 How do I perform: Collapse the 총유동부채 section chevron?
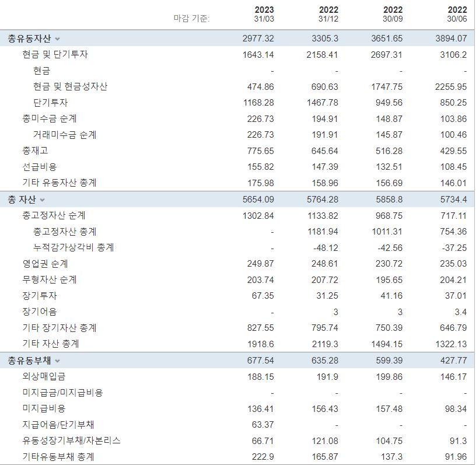[x=57, y=361]
